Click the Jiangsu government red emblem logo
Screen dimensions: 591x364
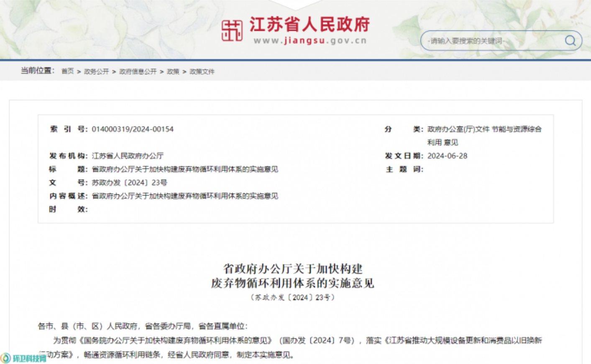coord(232,31)
